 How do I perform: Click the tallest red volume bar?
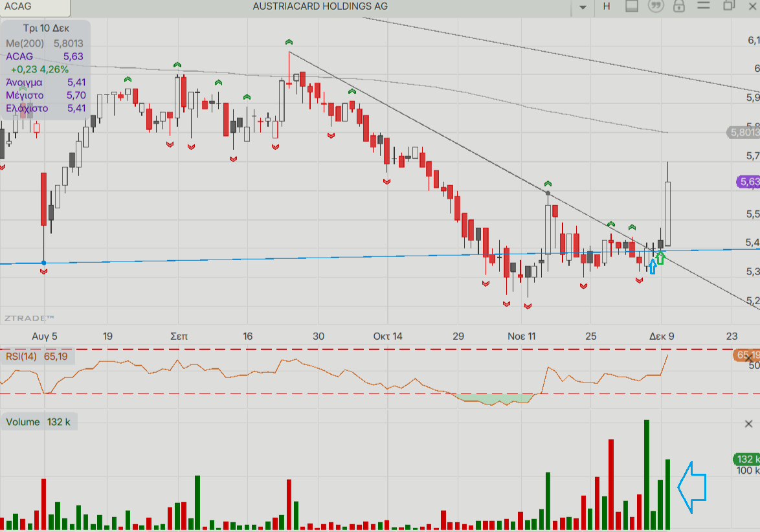(611, 485)
